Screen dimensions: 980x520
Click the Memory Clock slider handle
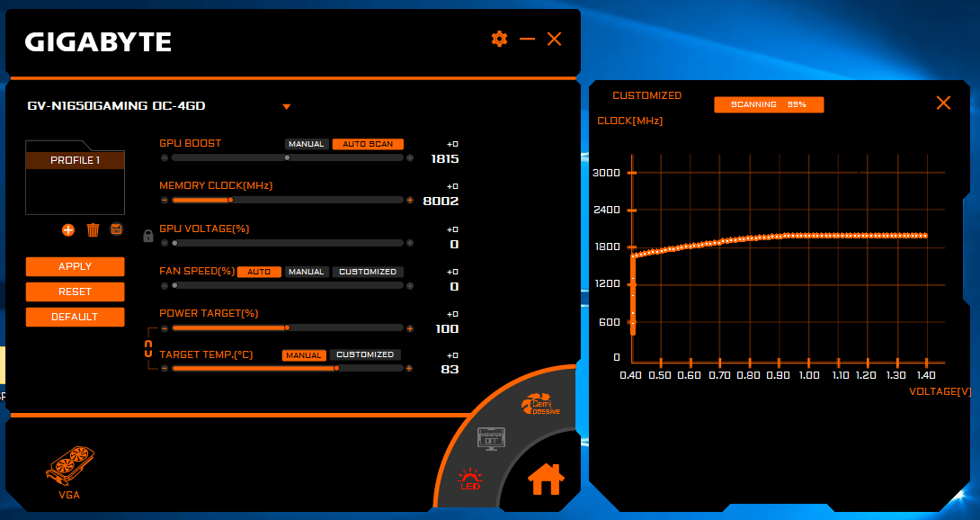pos(231,200)
